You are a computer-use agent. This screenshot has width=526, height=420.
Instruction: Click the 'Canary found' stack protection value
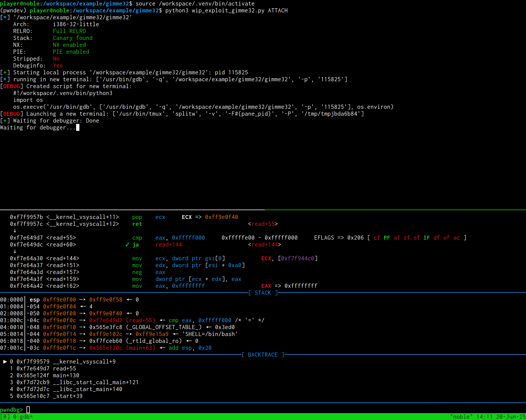click(73, 38)
